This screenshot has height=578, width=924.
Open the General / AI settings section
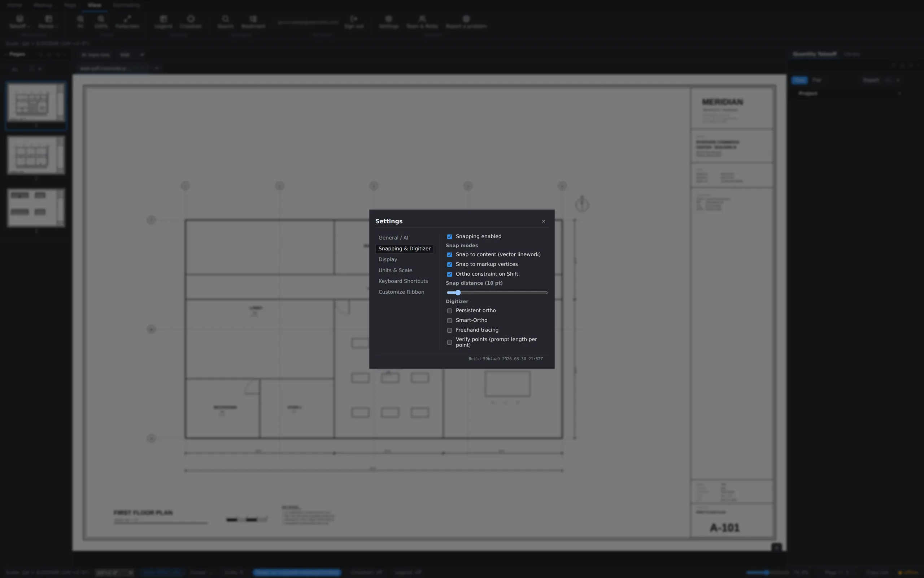tap(404, 238)
